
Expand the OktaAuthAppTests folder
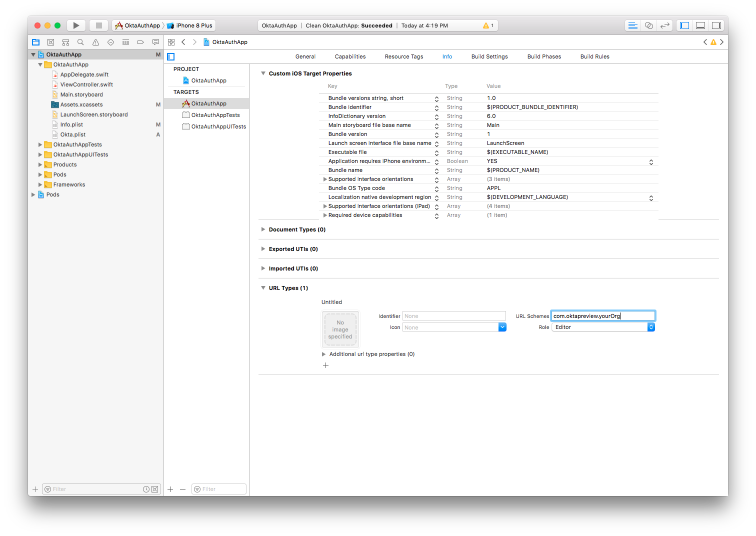click(x=40, y=144)
